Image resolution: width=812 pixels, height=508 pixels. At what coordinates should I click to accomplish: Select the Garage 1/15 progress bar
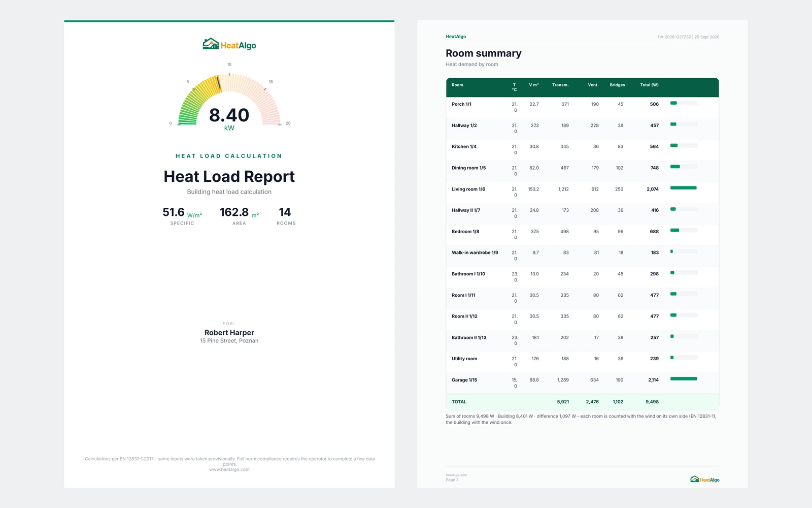pyautogui.click(x=684, y=379)
